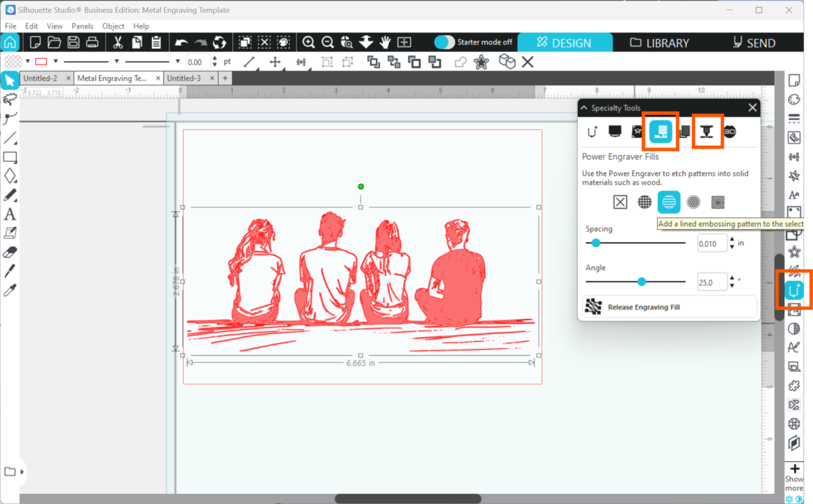Apply lined engraving fill pattern

(669, 202)
